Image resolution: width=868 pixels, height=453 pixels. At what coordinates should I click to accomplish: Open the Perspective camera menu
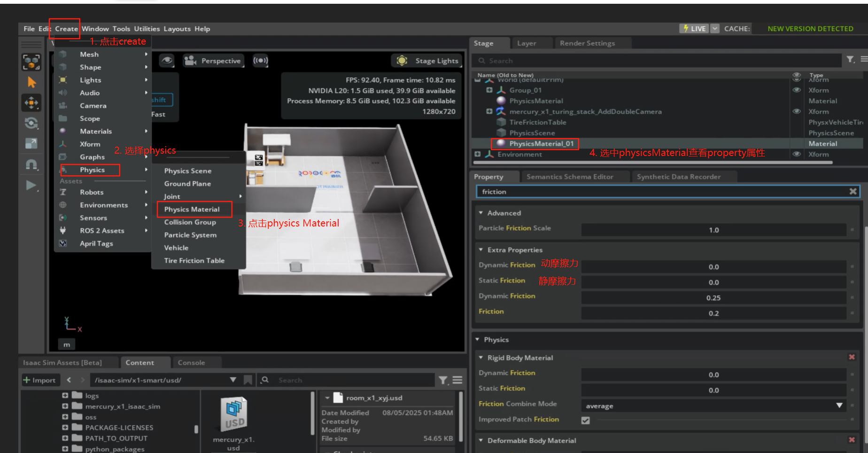(x=213, y=61)
